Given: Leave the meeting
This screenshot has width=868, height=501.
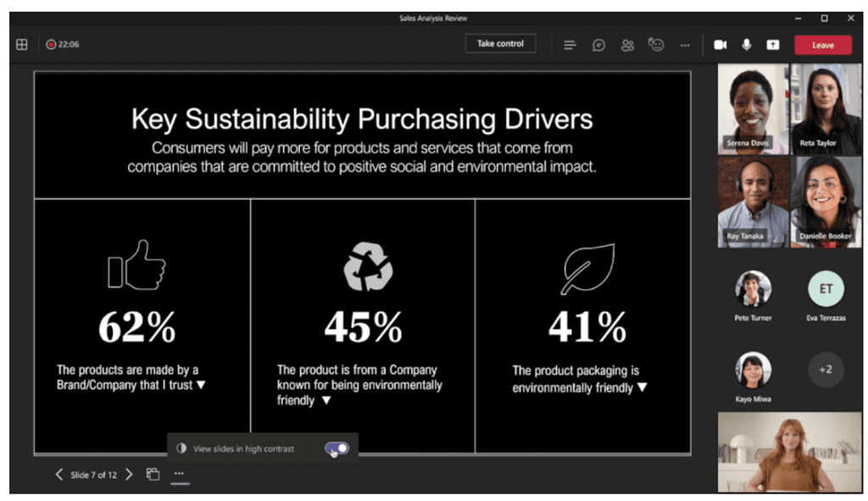Looking at the screenshot, I should click(822, 45).
